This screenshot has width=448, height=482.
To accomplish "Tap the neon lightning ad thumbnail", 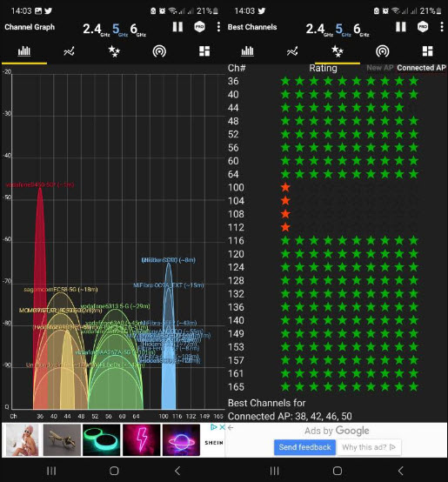I will (x=141, y=440).
